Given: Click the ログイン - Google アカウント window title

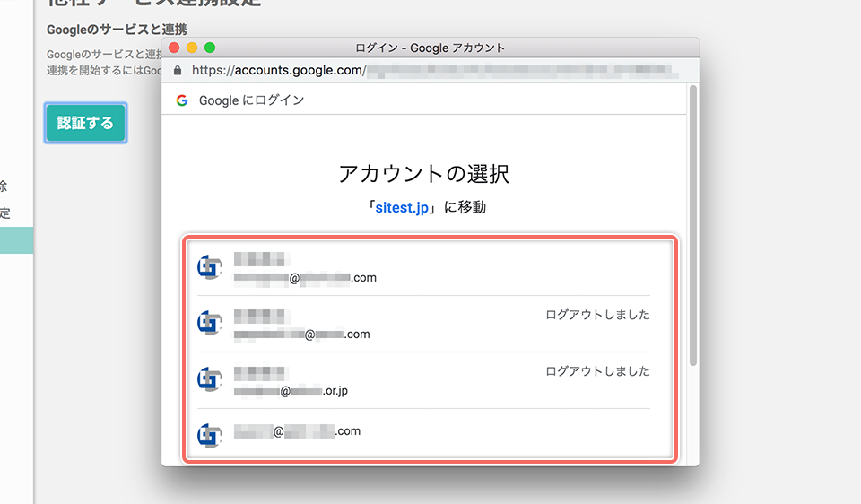Looking at the screenshot, I should coord(430,48).
